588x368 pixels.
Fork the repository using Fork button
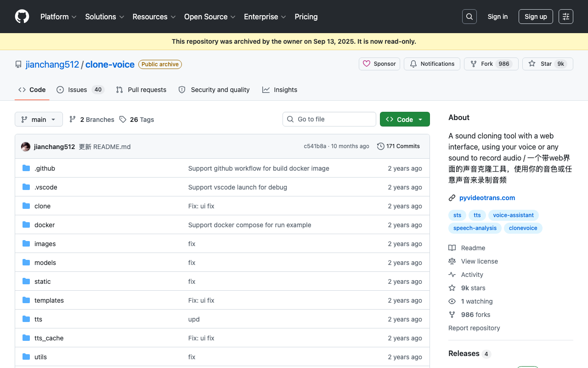coord(491,64)
